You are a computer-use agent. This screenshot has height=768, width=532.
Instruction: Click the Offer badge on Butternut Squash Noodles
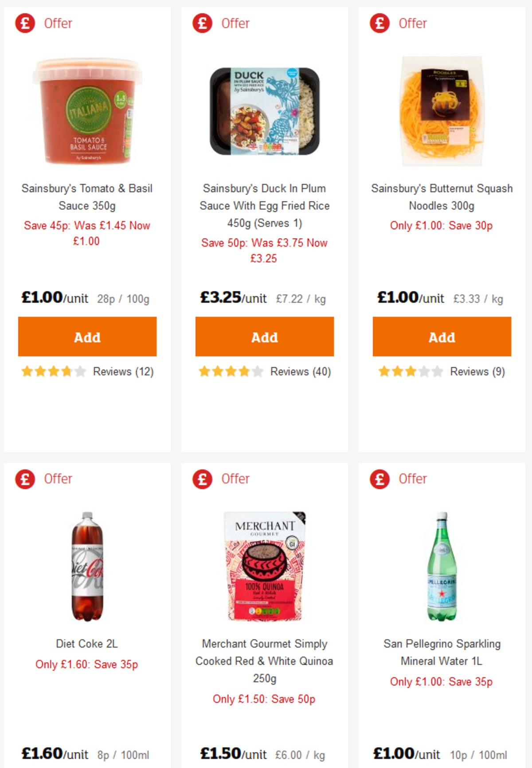point(397,23)
